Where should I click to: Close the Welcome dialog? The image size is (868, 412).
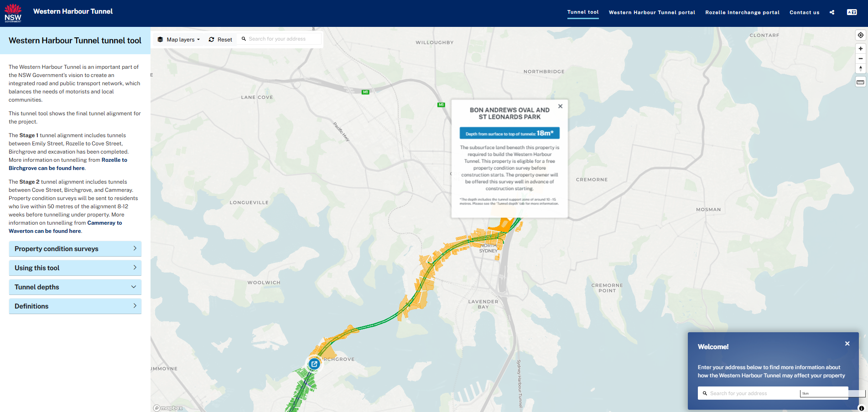point(847,344)
